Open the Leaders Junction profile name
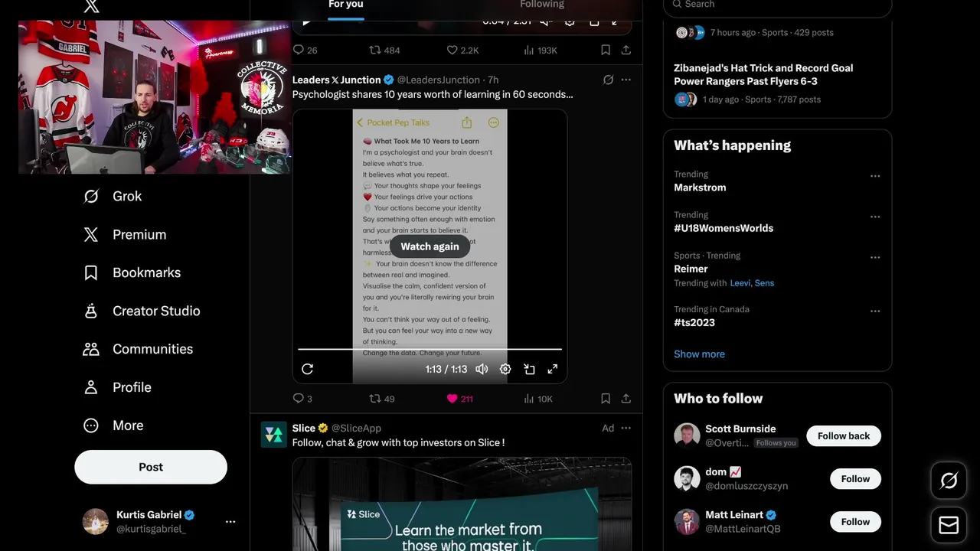This screenshot has width=980, height=551. (336, 80)
